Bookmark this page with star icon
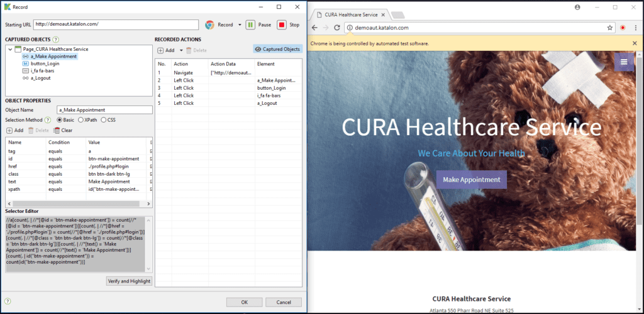This screenshot has width=644, height=314. pyautogui.click(x=610, y=28)
